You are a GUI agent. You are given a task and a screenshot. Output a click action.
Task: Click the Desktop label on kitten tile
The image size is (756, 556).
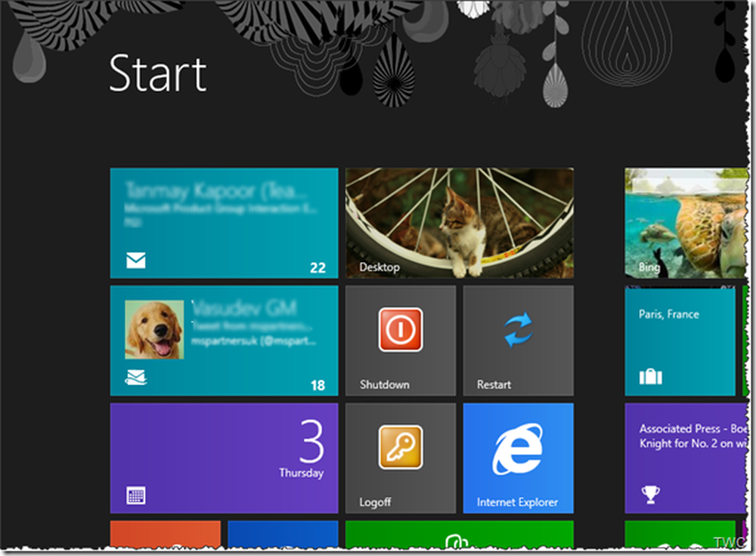coord(380,267)
